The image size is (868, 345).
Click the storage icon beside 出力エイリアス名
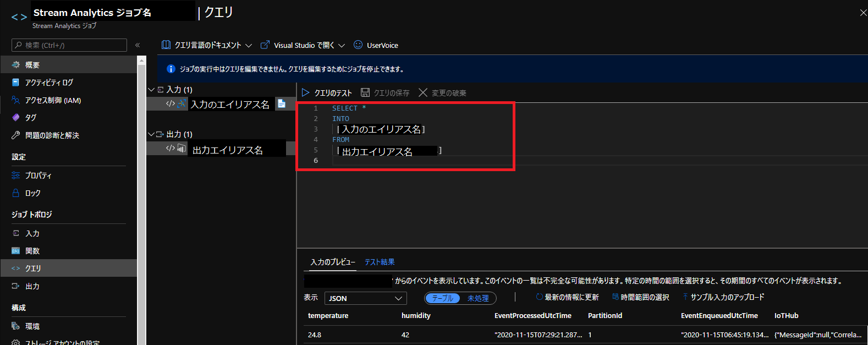pyautogui.click(x=182, y=148)
